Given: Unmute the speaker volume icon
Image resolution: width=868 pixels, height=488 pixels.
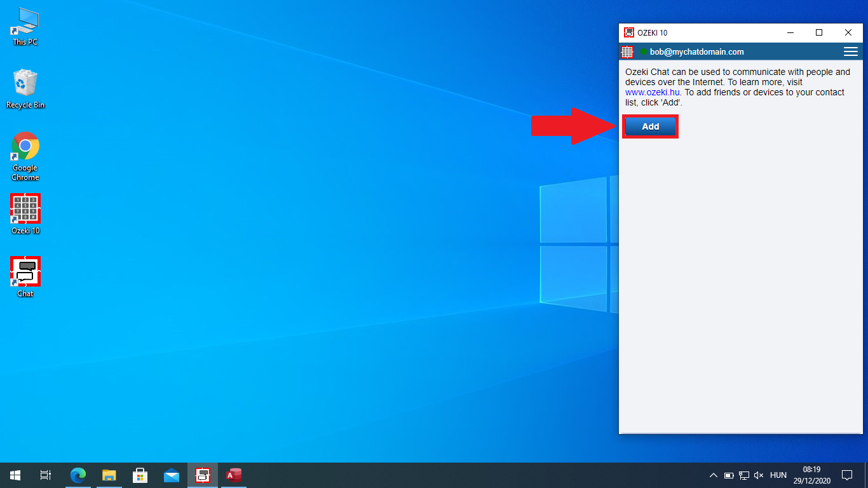Looking at the screenshot, I should 759,475.
